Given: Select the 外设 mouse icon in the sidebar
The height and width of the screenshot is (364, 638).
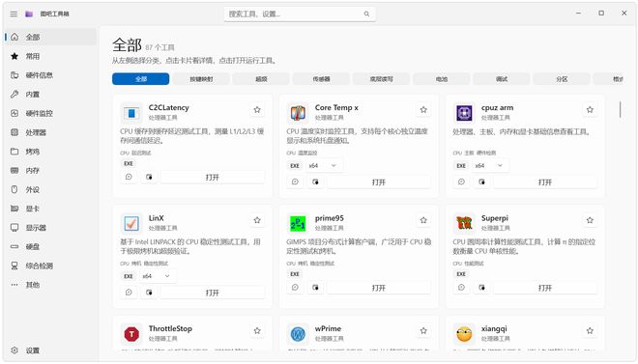Looking at the screenshot, I should [x=14, y=189].
